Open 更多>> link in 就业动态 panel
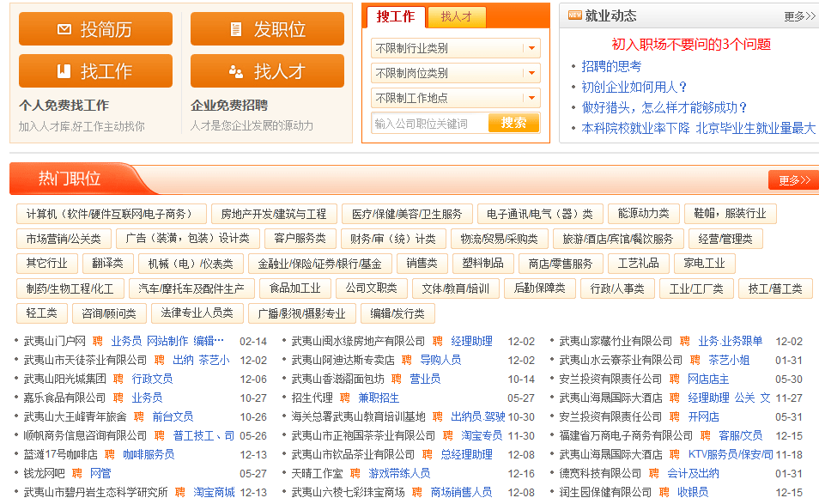Screen dimensions: 819x504 click(799, 16)
